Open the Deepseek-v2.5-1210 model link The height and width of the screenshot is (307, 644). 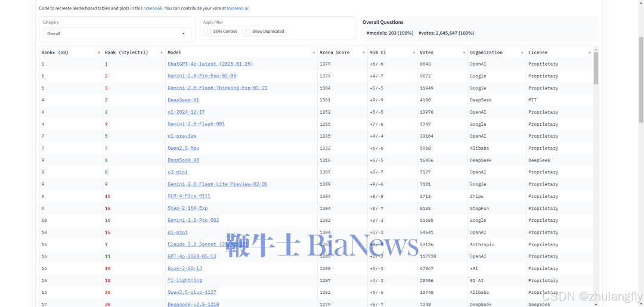[193, 305]
